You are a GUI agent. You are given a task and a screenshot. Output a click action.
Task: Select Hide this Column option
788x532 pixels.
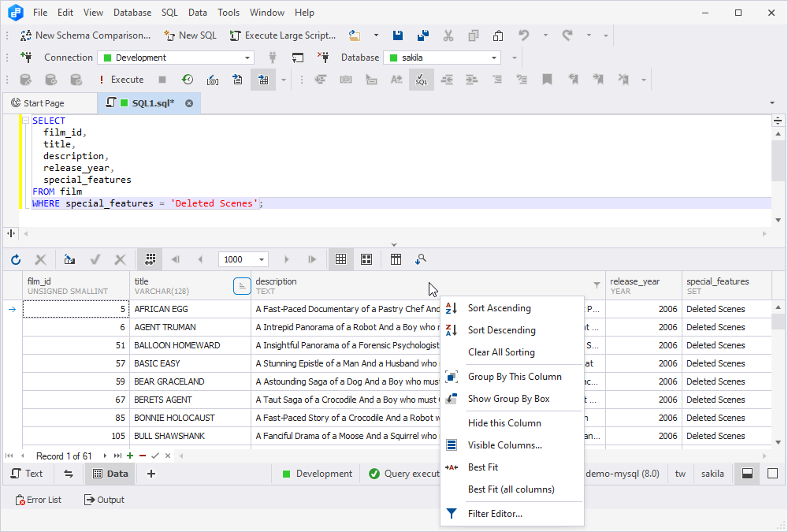[512, 423]
